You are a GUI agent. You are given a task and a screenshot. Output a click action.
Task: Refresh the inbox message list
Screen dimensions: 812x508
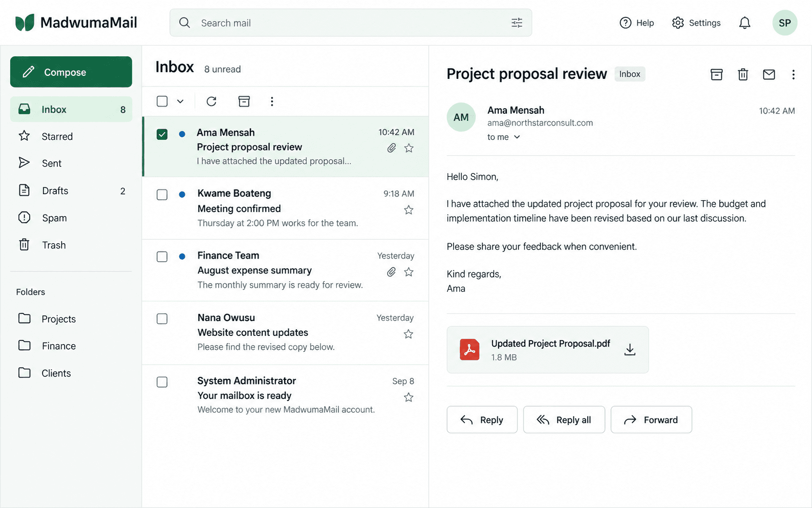pyautogui.click(x=211, y=101)
